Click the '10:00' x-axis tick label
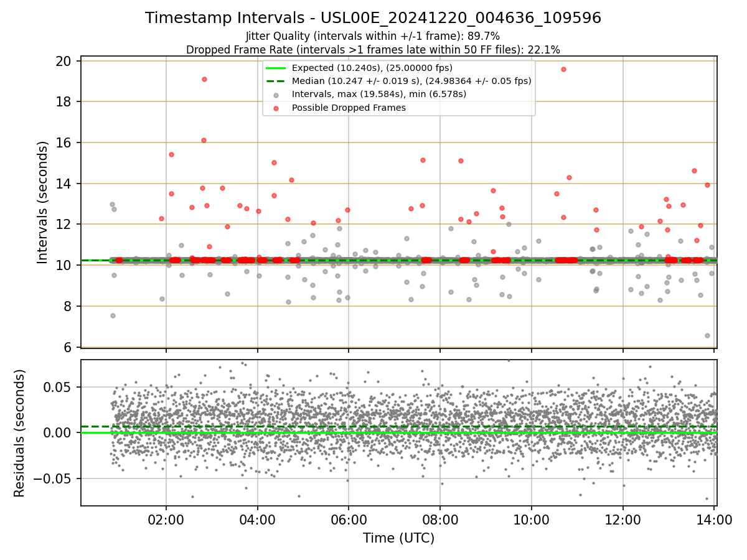Image resolution: width=747 pixels, height=560 pixels. 532,520
